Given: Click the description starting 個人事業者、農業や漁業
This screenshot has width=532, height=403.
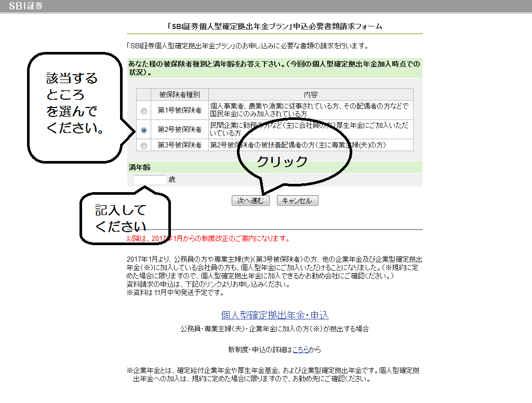Looking at the screenshot, I should [x=309, y=110].
